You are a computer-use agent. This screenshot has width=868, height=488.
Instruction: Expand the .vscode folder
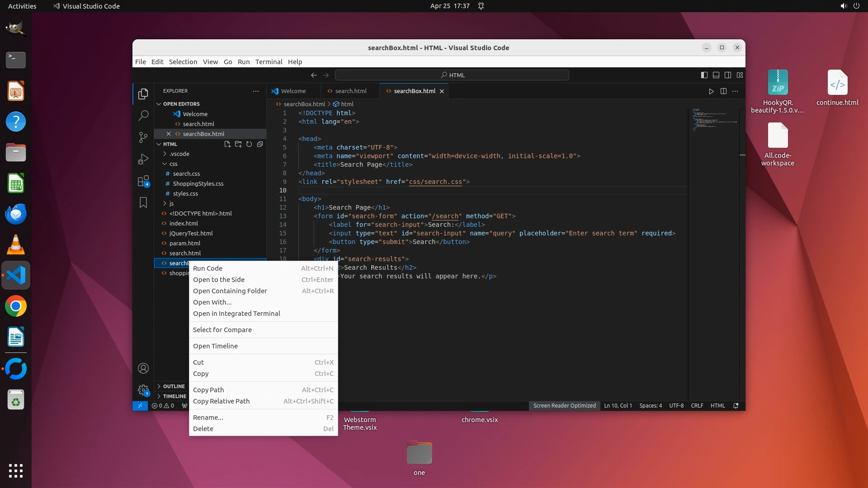(x=179, y=154)
